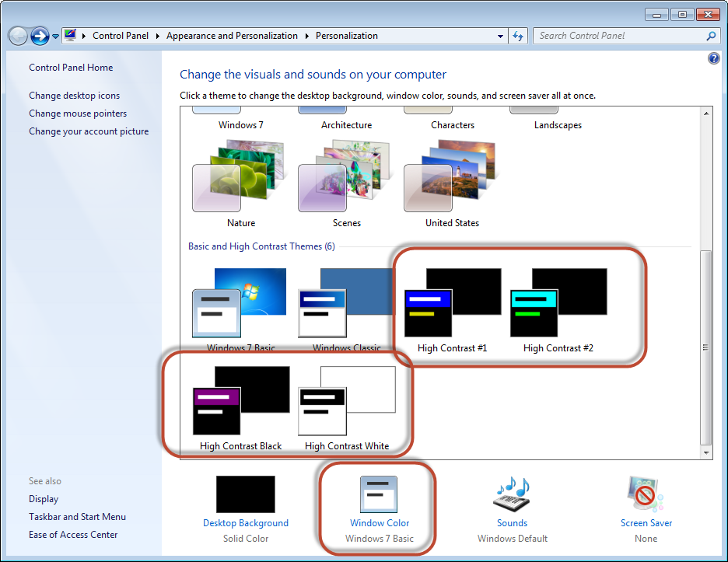Viewport: 728px width, 562px height.
Task: Open the recent pages dropdown arrow
Action: tap(55, 37)
